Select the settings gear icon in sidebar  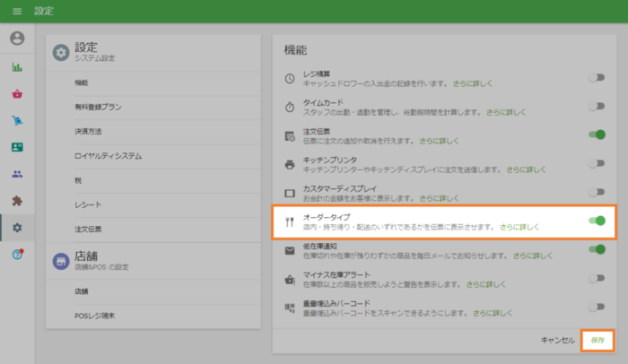pos(17,228)
